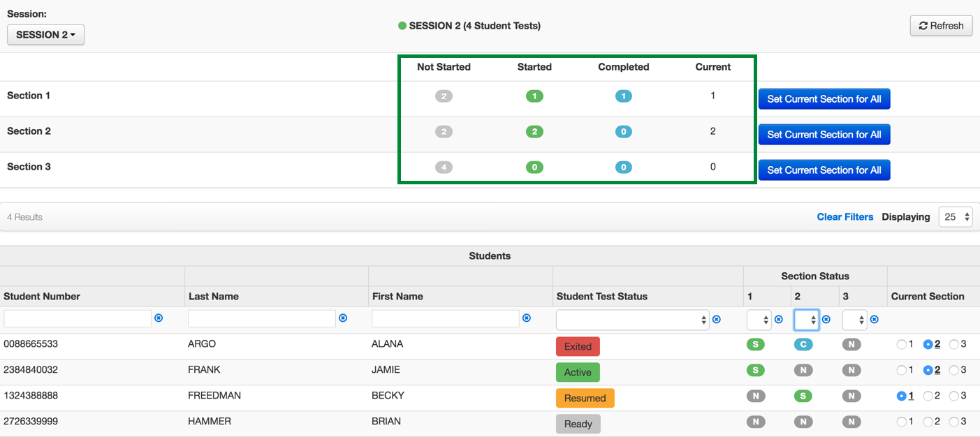Click the Clear Filters link
The width and height of the screenshot is (980, 437).
click(x=844, y=217)
